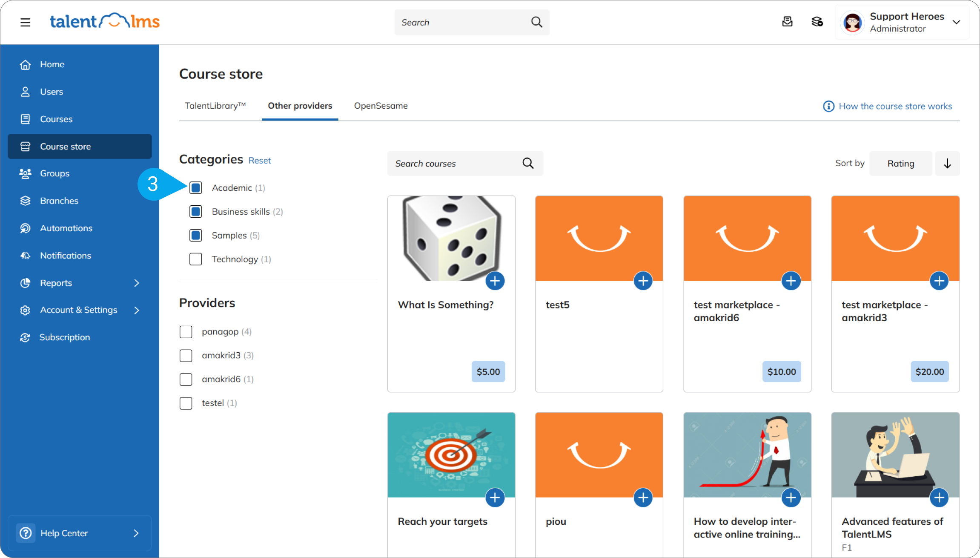Click the Search courses magnifier icon
This screenshot has width=980, height=558.
(x=528, y=163)
